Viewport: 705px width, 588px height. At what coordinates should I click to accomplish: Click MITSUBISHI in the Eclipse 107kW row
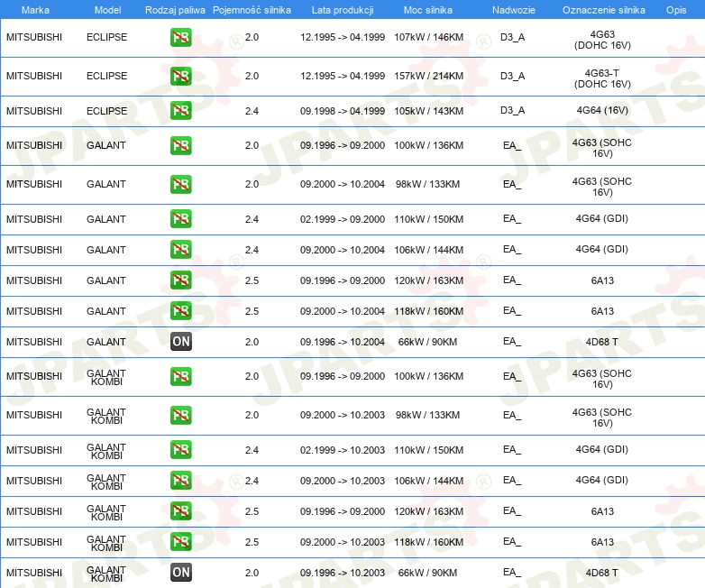point(34,37)
